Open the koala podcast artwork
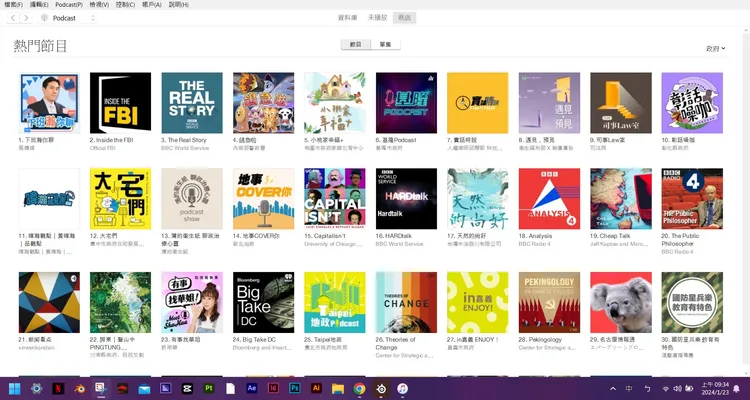This screenshot has width=750, height=400. [621, 302]
